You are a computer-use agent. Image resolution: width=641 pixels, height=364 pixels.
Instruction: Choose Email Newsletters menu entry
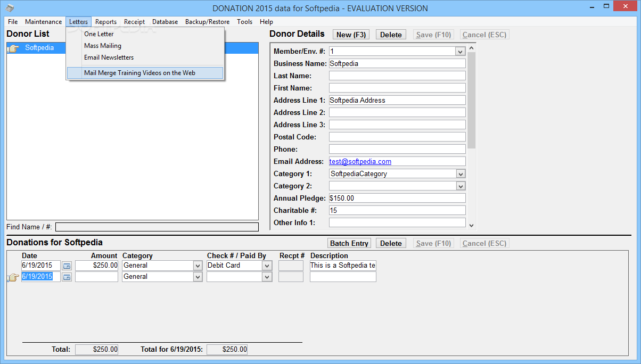145,57
